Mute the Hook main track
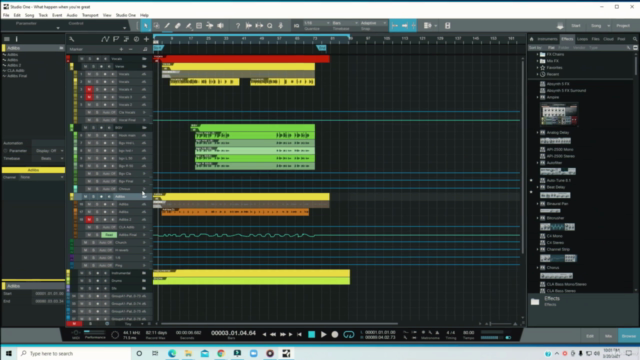This screenshot has height=360, width=640. [x=89, y=135]
